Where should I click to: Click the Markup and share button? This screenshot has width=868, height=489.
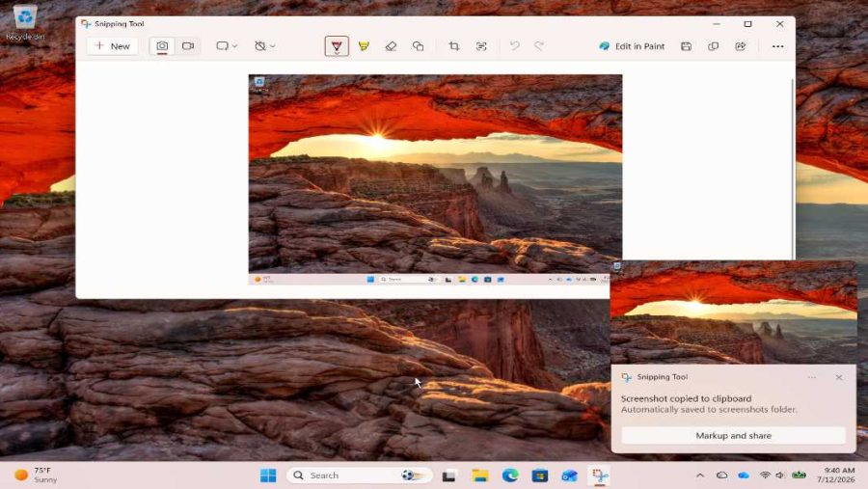click(x=733, y=435)
